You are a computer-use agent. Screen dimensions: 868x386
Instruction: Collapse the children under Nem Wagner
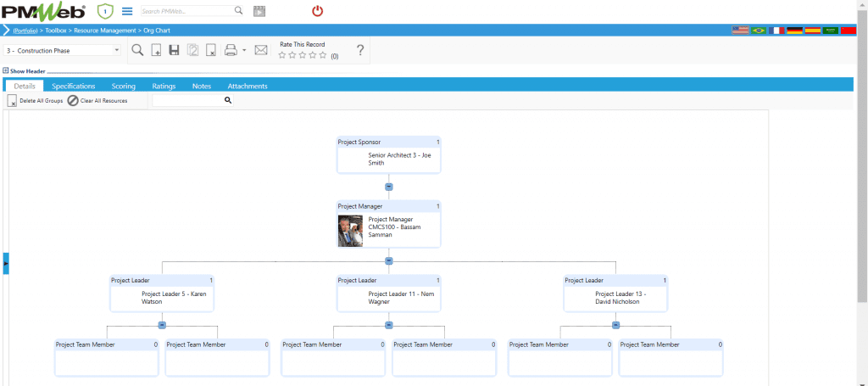[388, 325]
